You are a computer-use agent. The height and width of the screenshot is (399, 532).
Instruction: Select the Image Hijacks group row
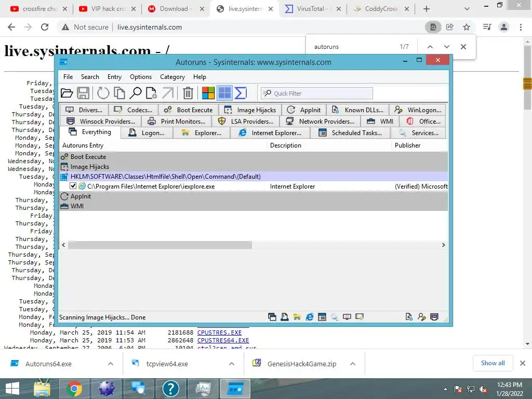coord(254,167)
